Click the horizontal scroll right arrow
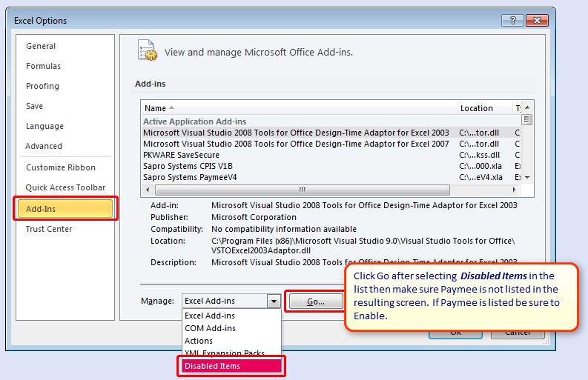This screenshot has width=588, height=380. [x=514, y=190]
